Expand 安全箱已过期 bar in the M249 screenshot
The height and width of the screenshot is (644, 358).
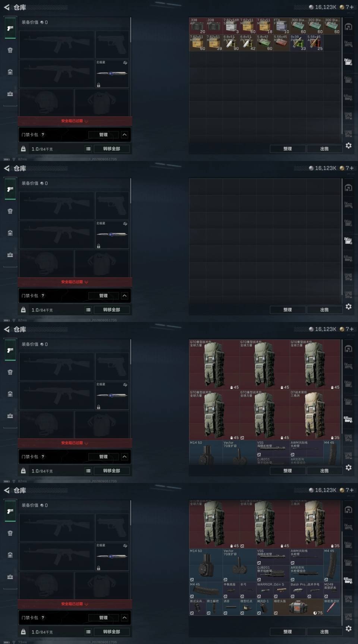(x=75, y=604)
